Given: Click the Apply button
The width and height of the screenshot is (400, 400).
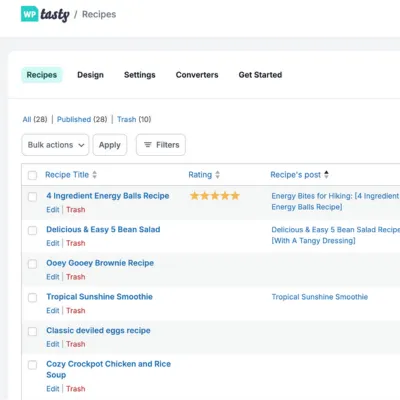Looking at the screenshot, I should (110, 145).
